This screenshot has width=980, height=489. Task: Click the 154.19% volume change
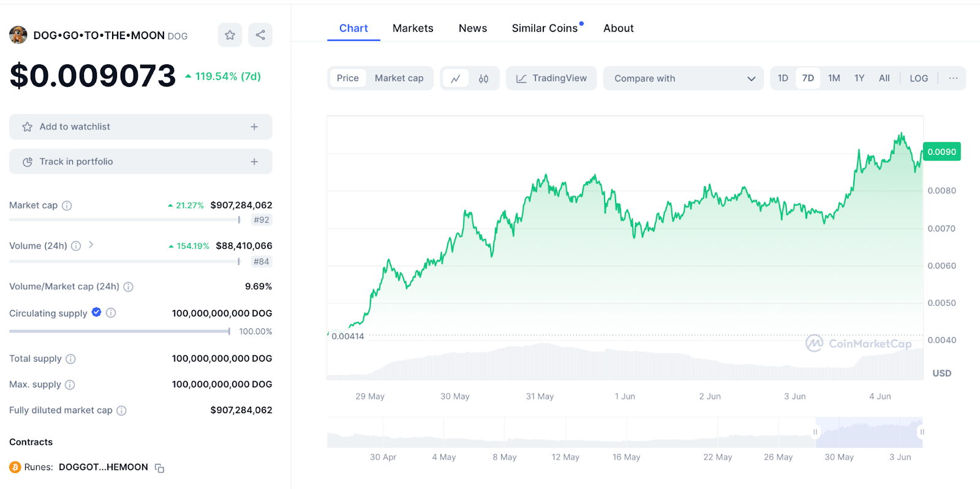pos(189,246)
